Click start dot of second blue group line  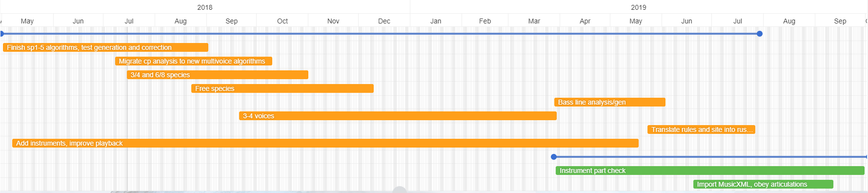[x=554, y=157]
